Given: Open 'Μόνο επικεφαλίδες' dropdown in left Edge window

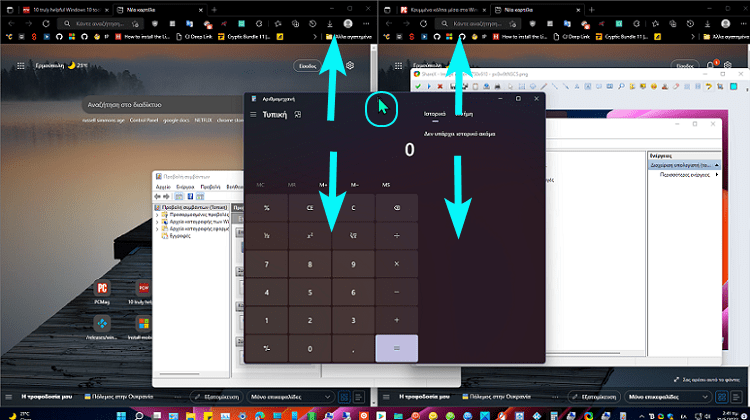Looking at the screenshot, I should [x=290, y=397].
